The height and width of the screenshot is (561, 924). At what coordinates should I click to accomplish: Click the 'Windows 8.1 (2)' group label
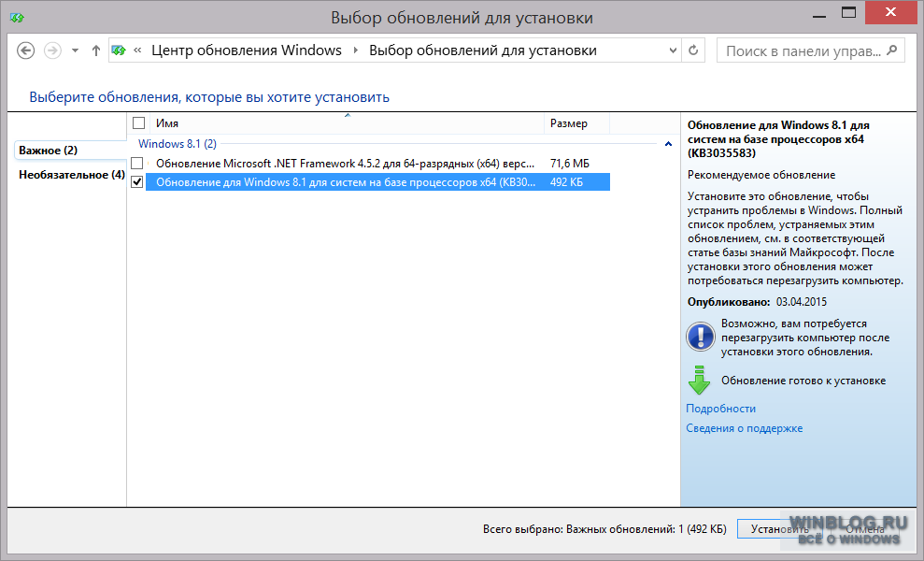178,144
